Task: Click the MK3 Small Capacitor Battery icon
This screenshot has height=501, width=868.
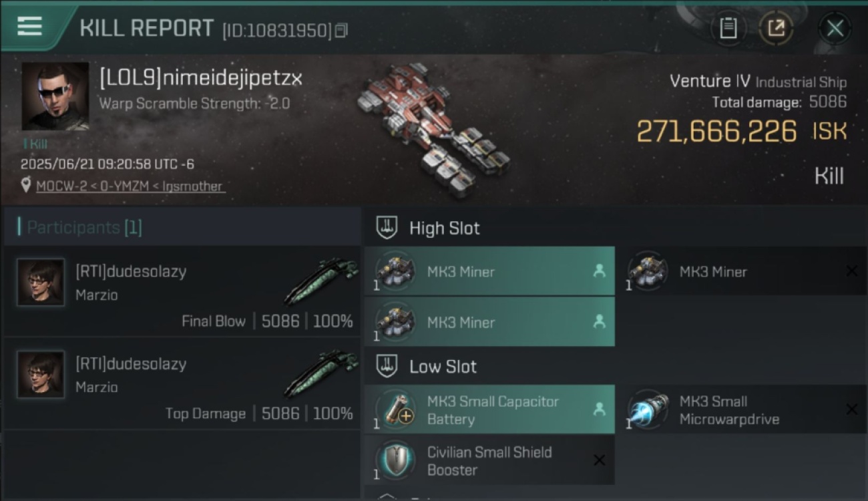Action: click(396, 410)
